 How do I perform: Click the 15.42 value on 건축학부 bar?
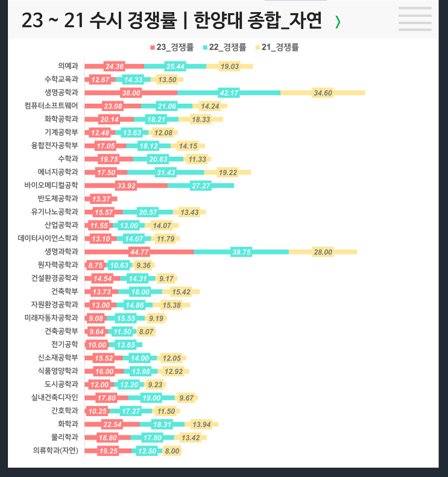181,292
